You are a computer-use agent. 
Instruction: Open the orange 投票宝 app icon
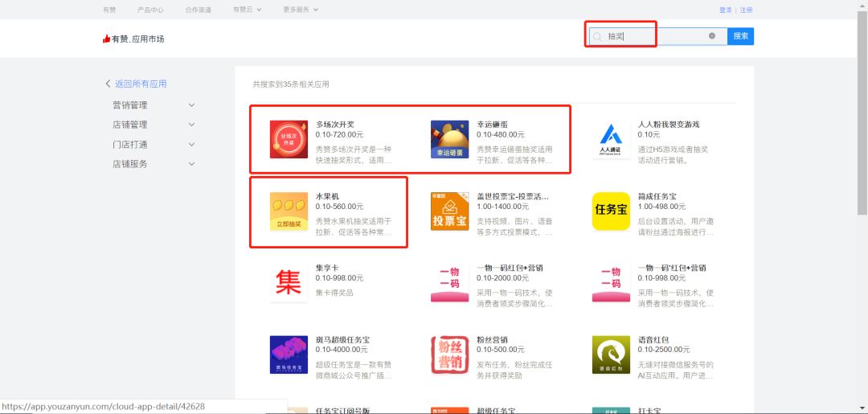449,211
